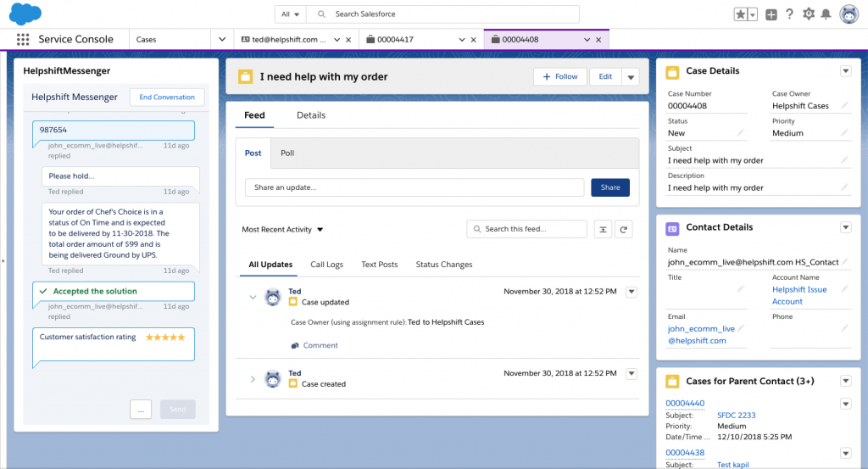Open the Favorites star icon
This screenshot has width=868, height=469.
[x=740, y=14]
